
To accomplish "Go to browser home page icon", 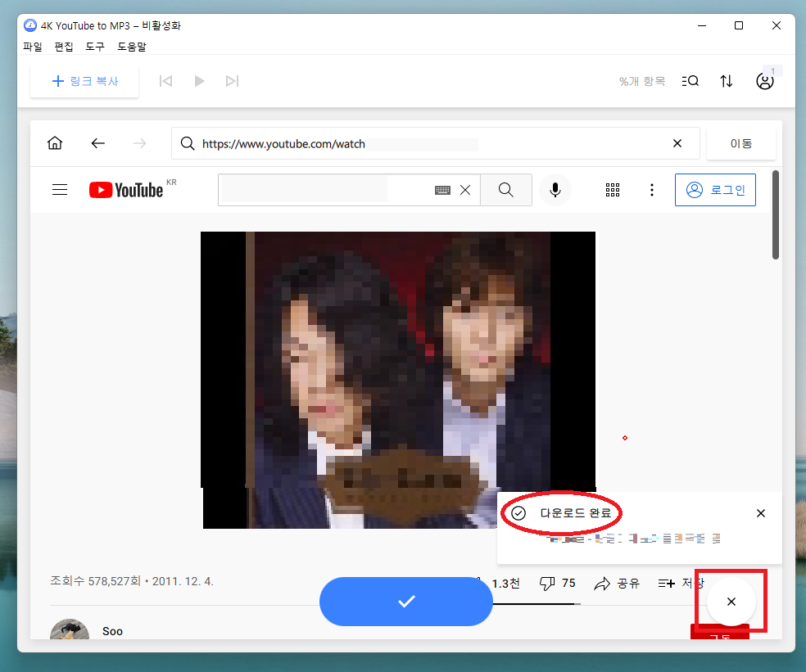I will 55,142.
